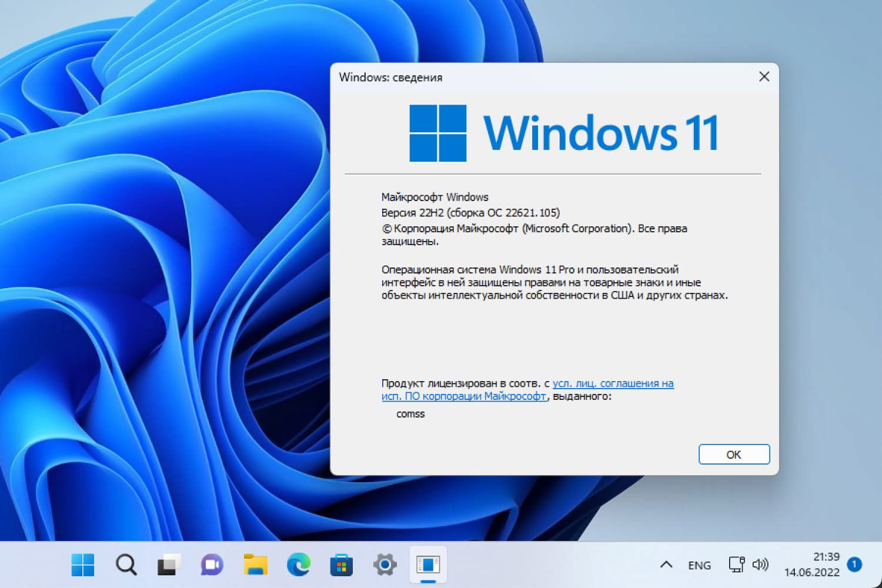Switch the ENG input language indicator
The image size is (882, 588).
699,565
